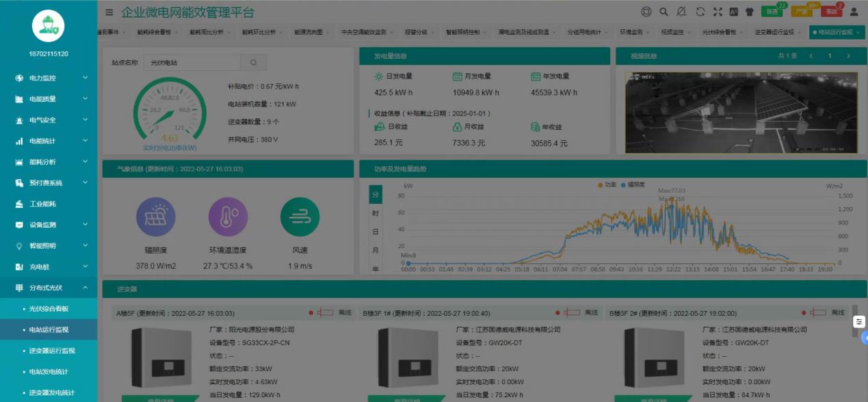
Task: Click the 事故 alarm counter badge
Action: 830,12
